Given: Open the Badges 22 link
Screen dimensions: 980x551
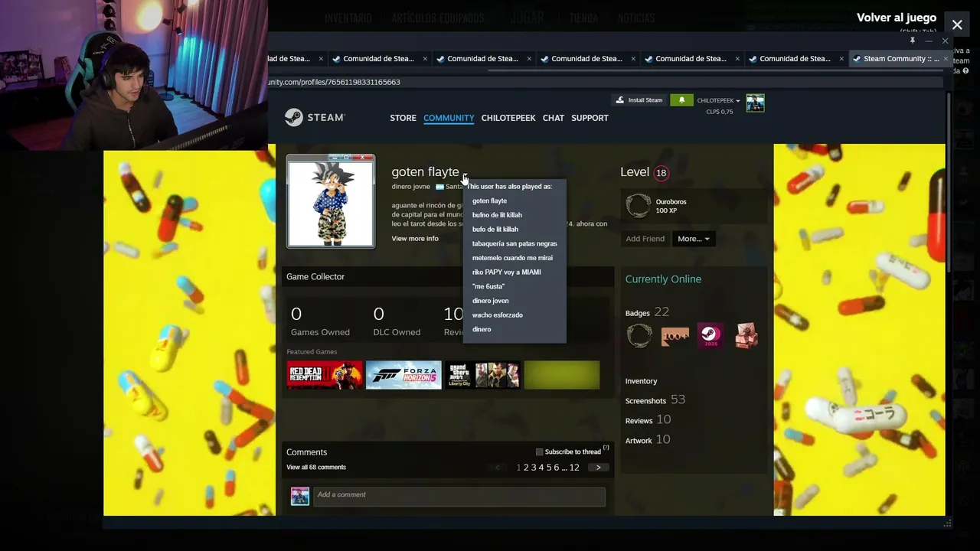Looking at the screenshot, I should [647, 312].
